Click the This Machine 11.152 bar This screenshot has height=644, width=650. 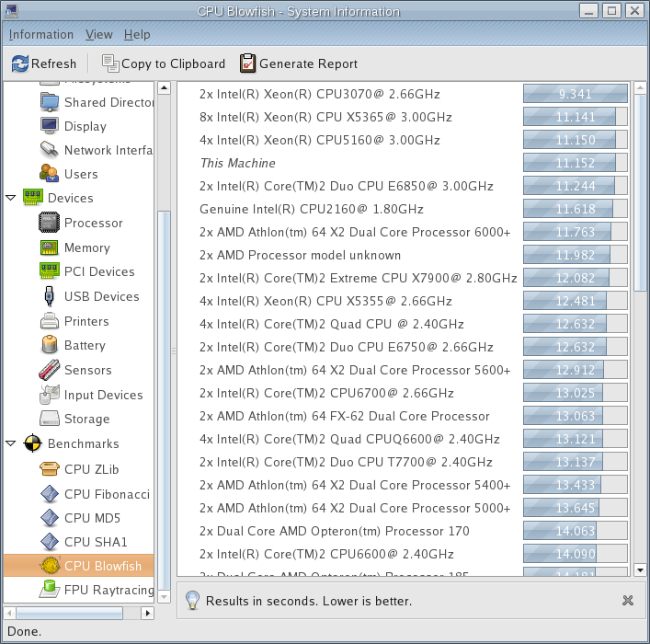(576, 163)
